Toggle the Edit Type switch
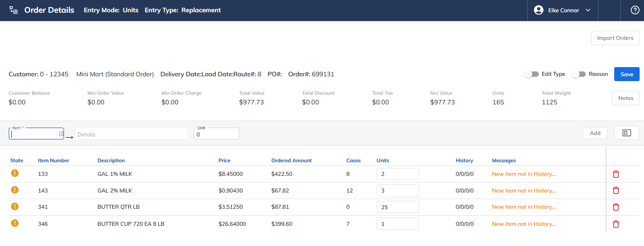 tap(532, 74)
